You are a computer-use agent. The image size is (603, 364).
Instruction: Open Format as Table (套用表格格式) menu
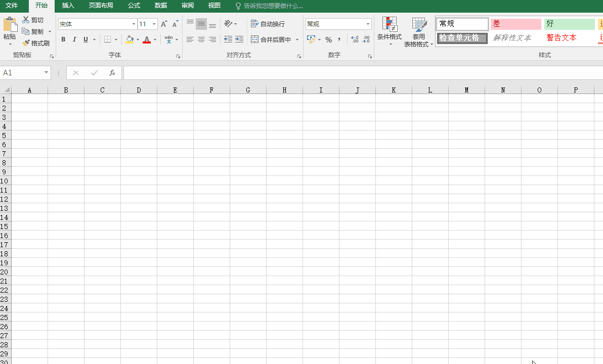pyautogui.click(x=418, y=32)
